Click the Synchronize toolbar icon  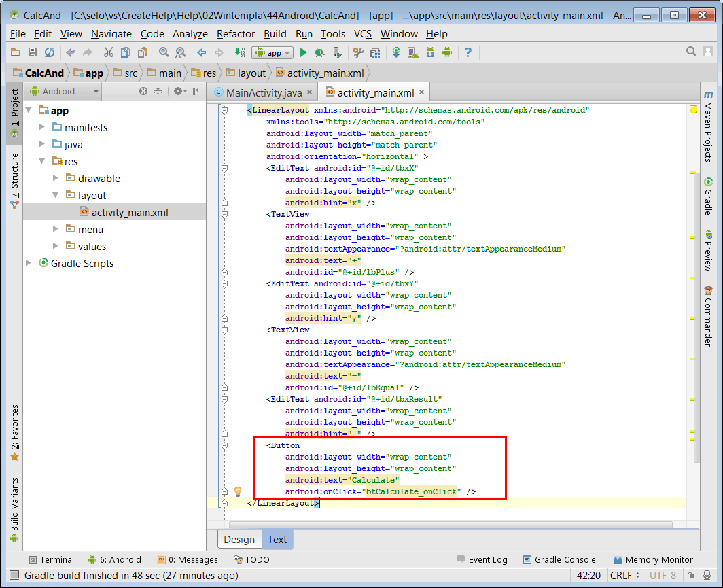50,52
